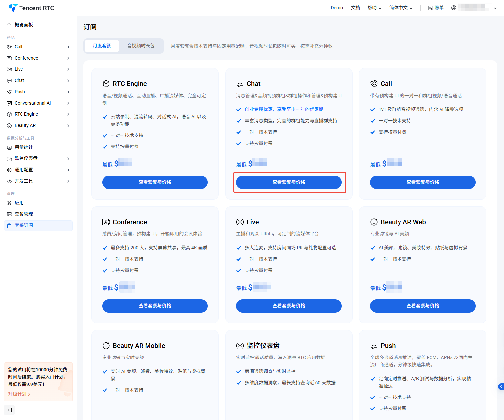Open the Demo link in the header

pyautogui.click(x=337, y=8)
